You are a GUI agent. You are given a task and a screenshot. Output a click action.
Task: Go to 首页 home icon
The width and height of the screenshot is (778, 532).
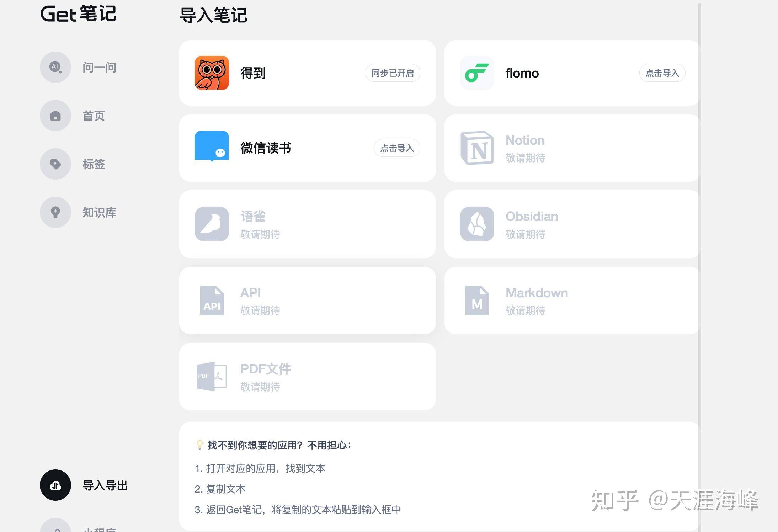[55, 116]
